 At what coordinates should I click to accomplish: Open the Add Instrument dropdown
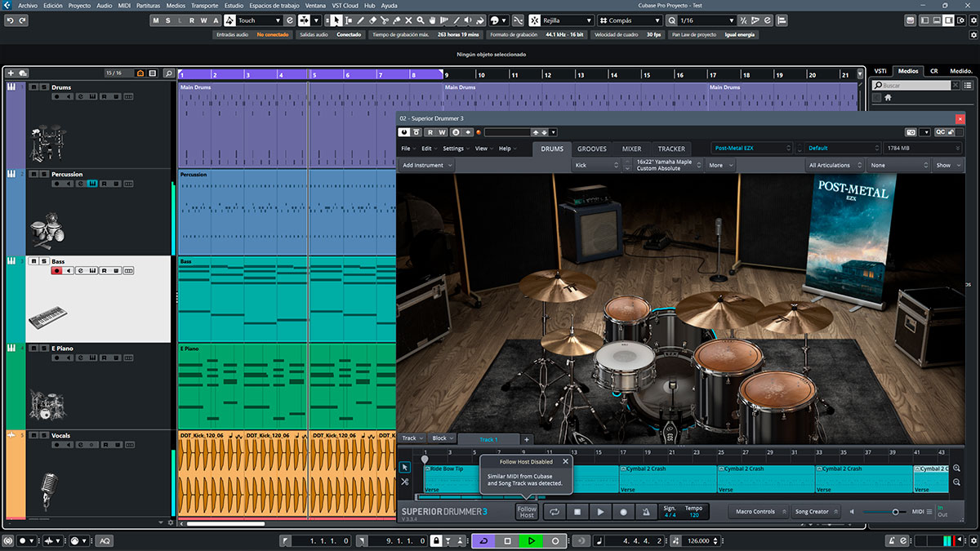click(x=427, y=165)
